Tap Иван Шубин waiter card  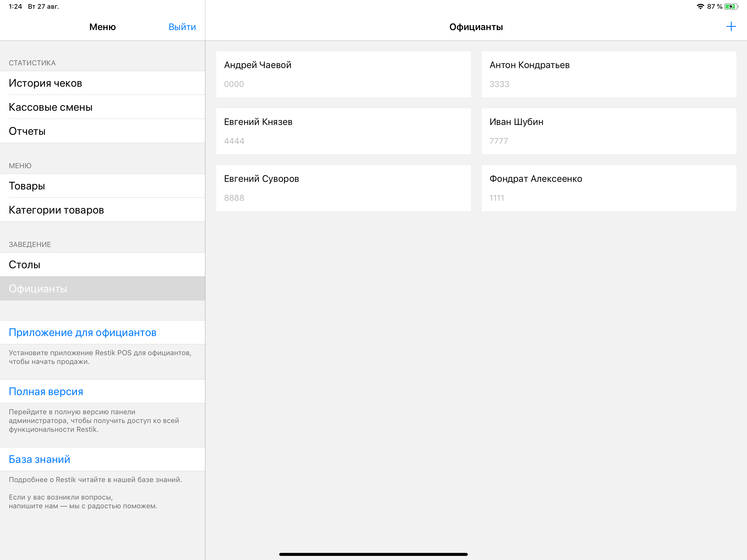(x=609, y=131)
